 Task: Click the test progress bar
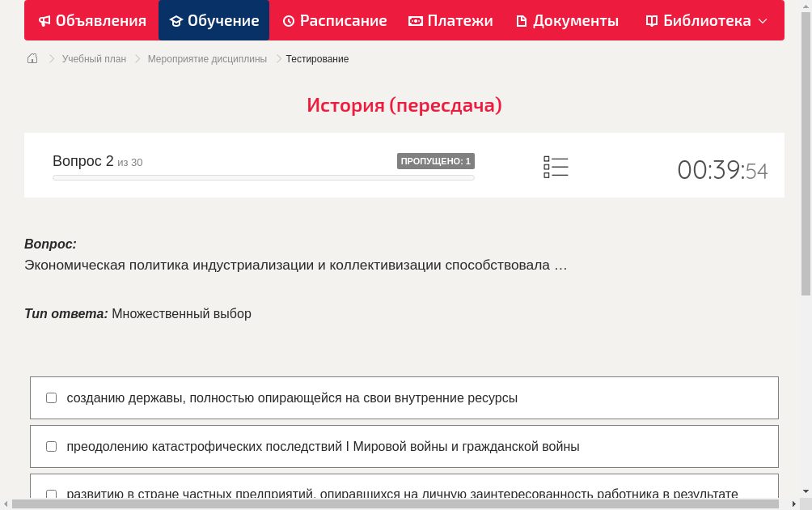264,177
